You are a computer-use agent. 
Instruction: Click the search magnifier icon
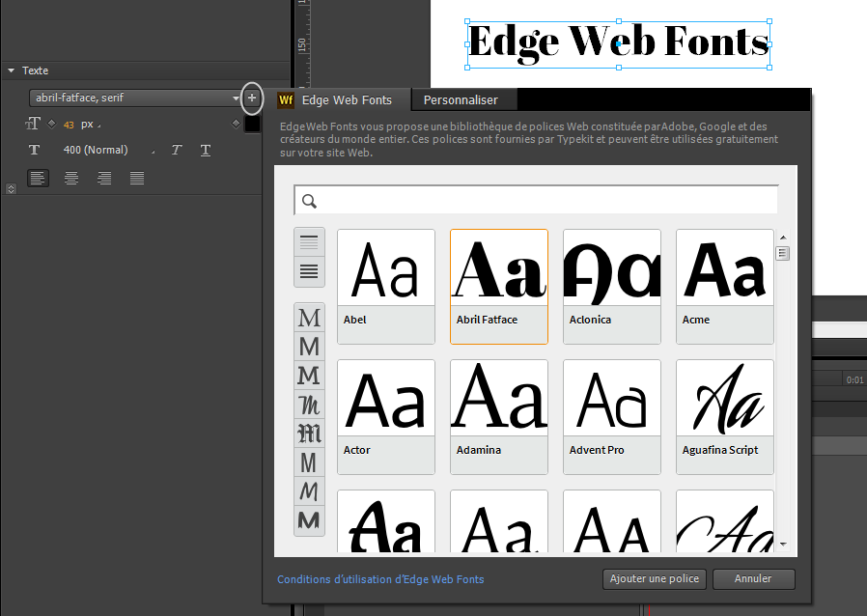pos(309,201)
